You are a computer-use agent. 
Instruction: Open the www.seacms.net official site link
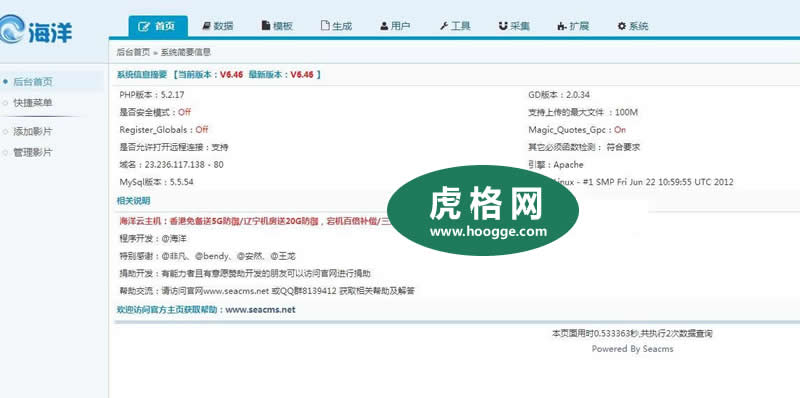coord(260,310)
